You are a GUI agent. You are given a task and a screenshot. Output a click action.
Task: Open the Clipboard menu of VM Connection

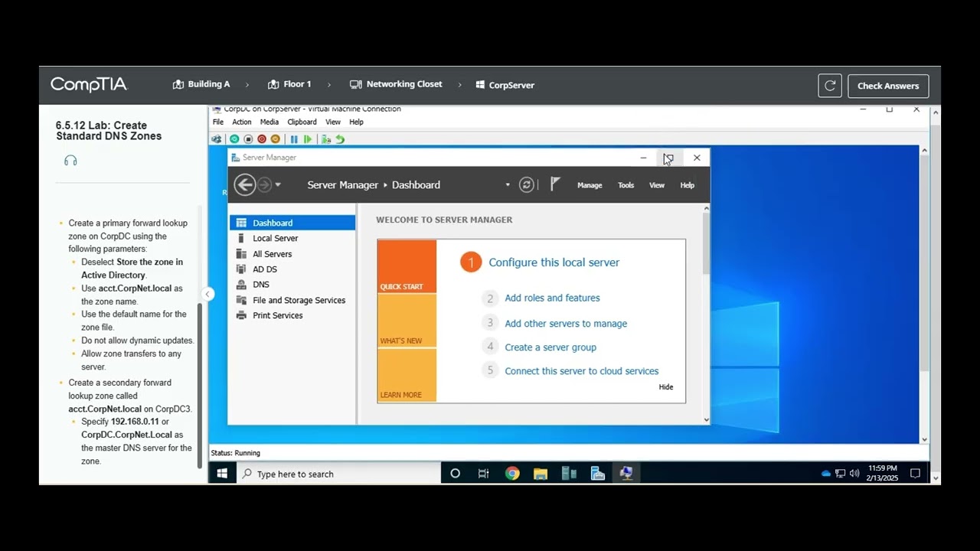point(302,122)
